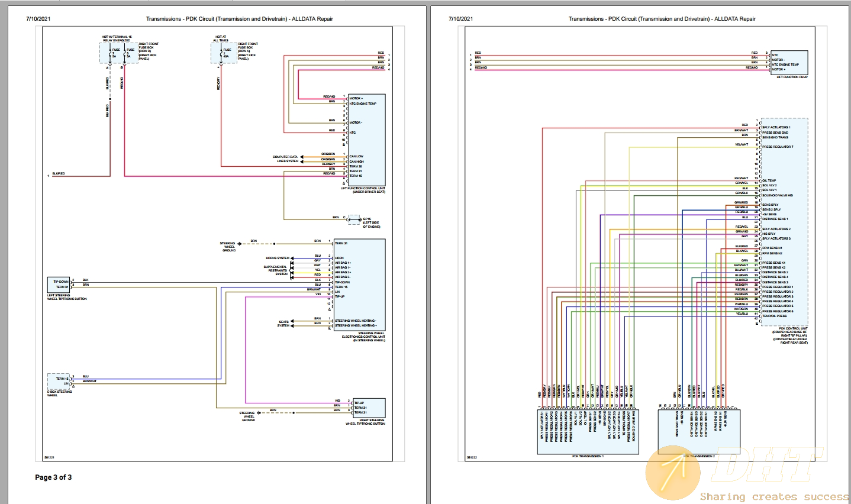Click the 'Page 3 of 3' footer text
The width and height of the screenshot is (851, 504).
coord(53,477)
